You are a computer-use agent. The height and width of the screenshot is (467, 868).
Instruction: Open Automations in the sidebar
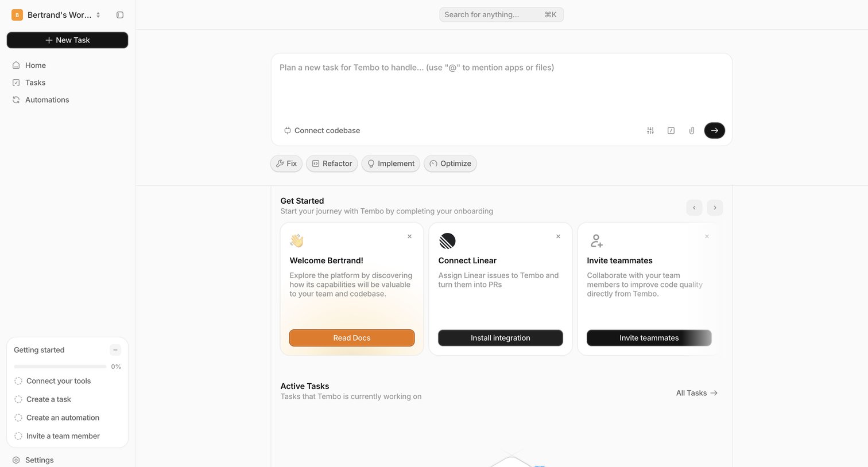click(x=67, y=100)
